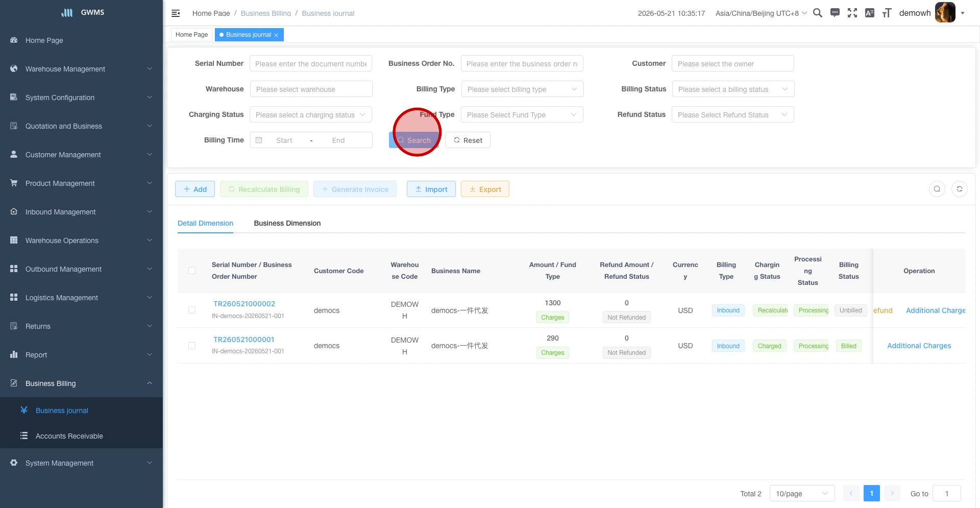This screenshot has height=508, width=980.
Task: Open the 10/page page size dropdown
Action: 802,494
